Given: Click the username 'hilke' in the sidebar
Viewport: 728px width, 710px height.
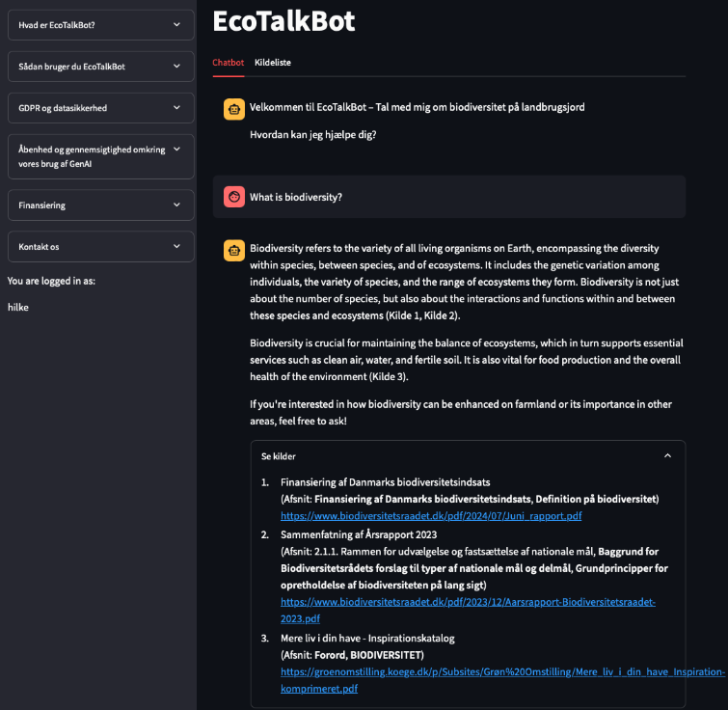Looking at the screenshot, I should tap(17, 307).
